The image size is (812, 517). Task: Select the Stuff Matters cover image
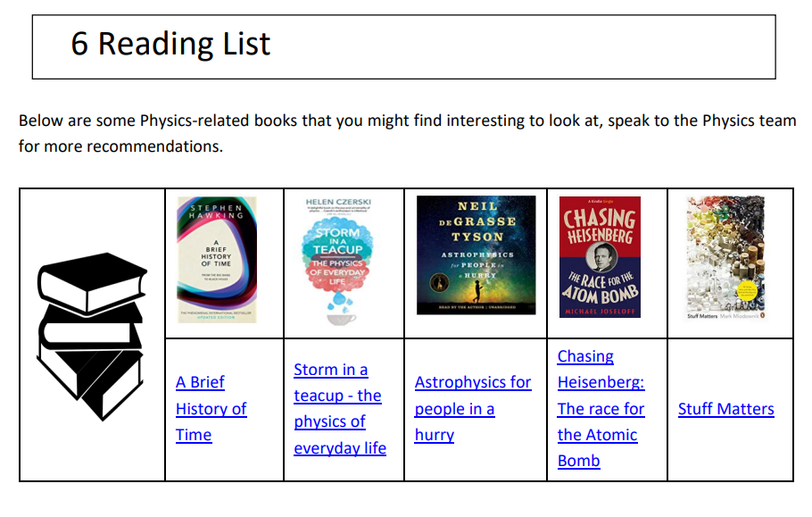tap(725, 257)
